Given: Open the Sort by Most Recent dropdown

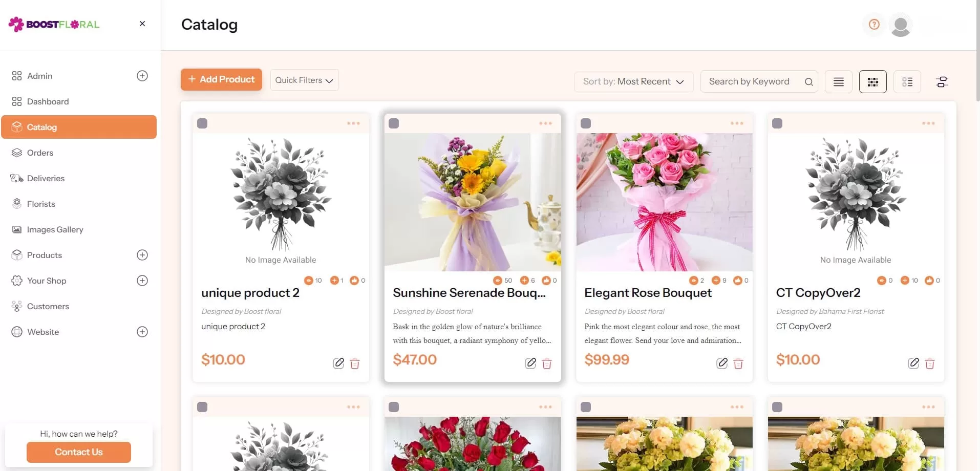Looking at the screenshot, I should (x=633, y=82).
